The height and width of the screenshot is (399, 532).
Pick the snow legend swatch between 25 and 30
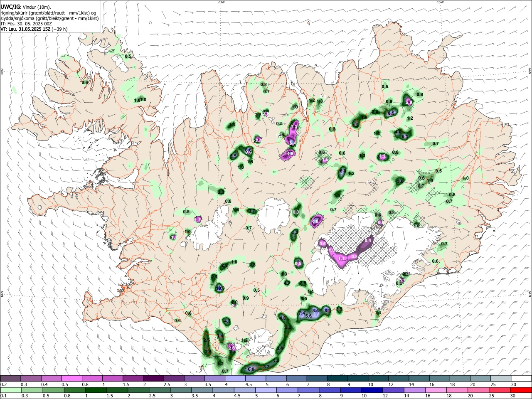coord(501,379)
